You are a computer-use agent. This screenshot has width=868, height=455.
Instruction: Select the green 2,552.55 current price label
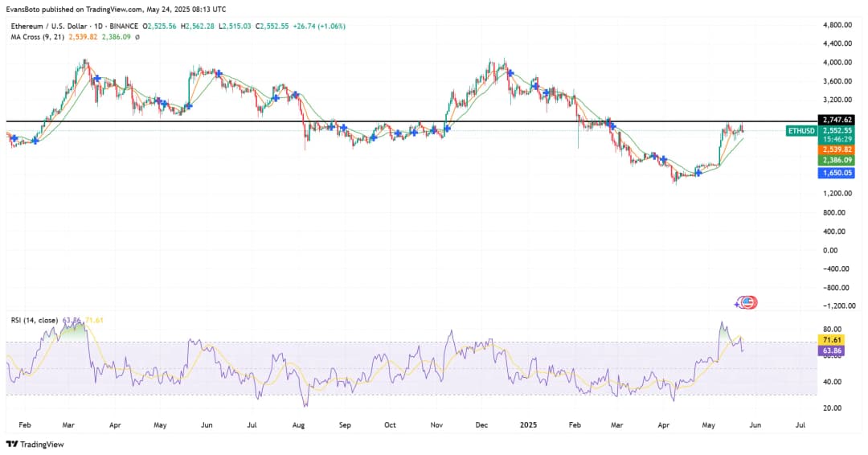click(x=837, y=130)
